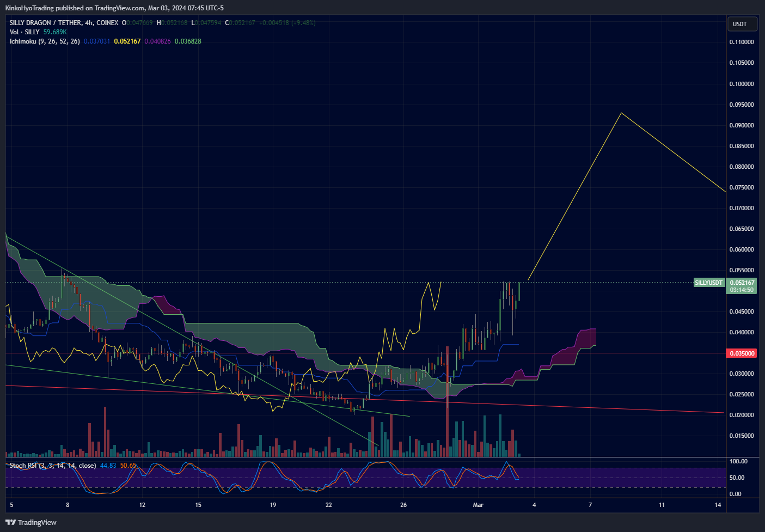The width and height of the screenshot is (765, 532).
Task: Click the 0.015000 price axis label
Action: pos(742,436)
